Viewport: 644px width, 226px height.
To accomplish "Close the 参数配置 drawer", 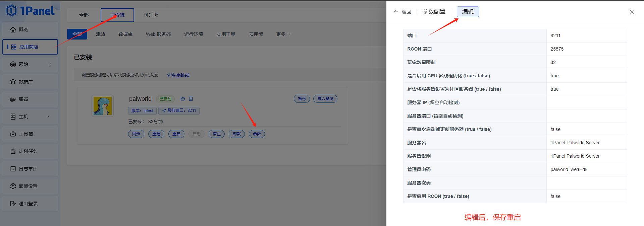I will click(x=632, y=12).
